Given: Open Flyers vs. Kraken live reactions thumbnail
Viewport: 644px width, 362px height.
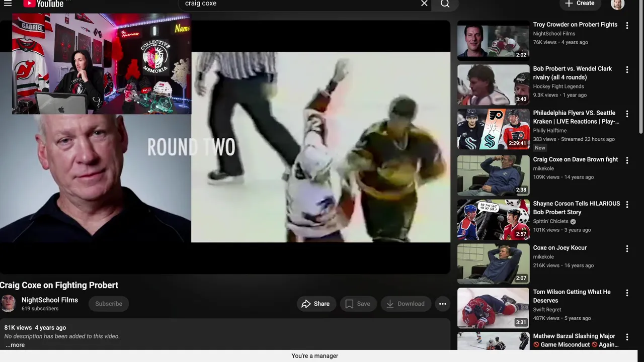Looking at the screenshot, I should 493,129.
